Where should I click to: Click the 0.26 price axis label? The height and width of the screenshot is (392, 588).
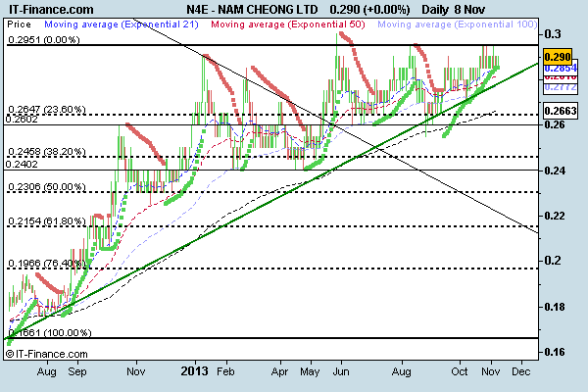(x=555, y=124)
